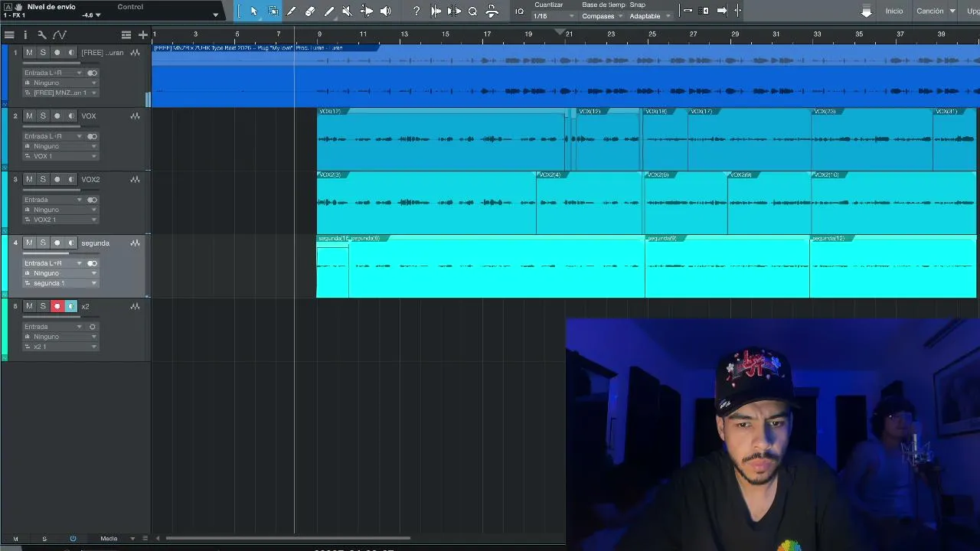This screenshot has height=551, width=980.
Task: Open the segunda track waveform icon
Action: coord(135,243)
